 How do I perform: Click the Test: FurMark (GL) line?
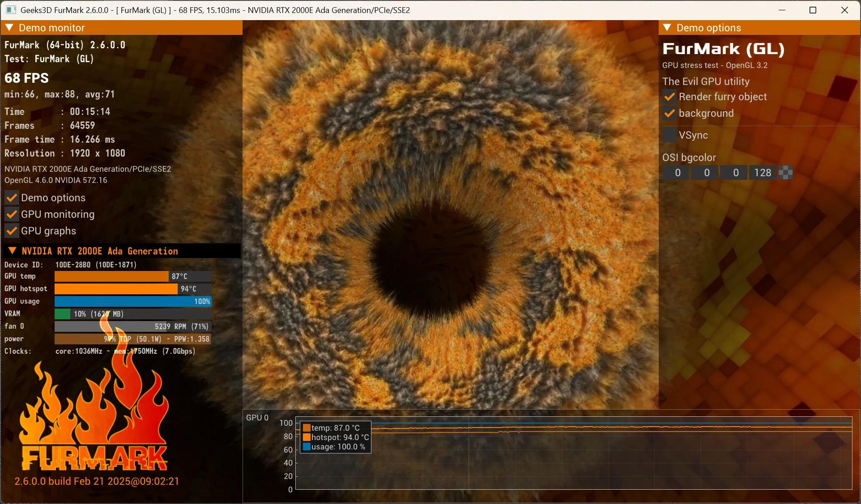tap(49, 59)
